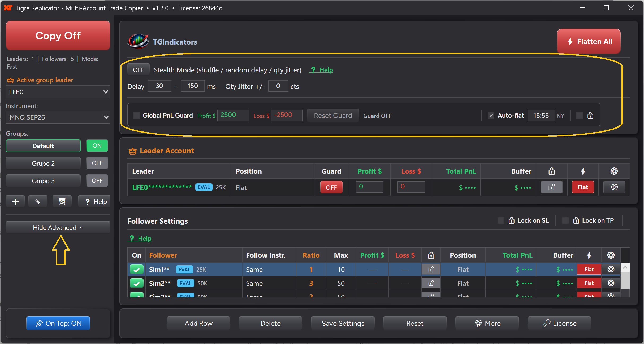Click the follower table scrollbar

(625, 280)
